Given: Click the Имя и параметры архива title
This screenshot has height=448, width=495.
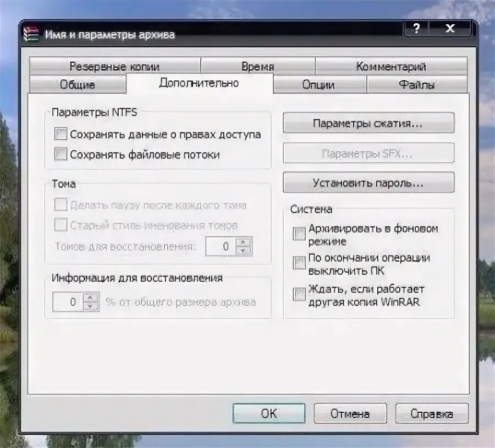Looking at the screenshot, I should [x=109, y=35].
